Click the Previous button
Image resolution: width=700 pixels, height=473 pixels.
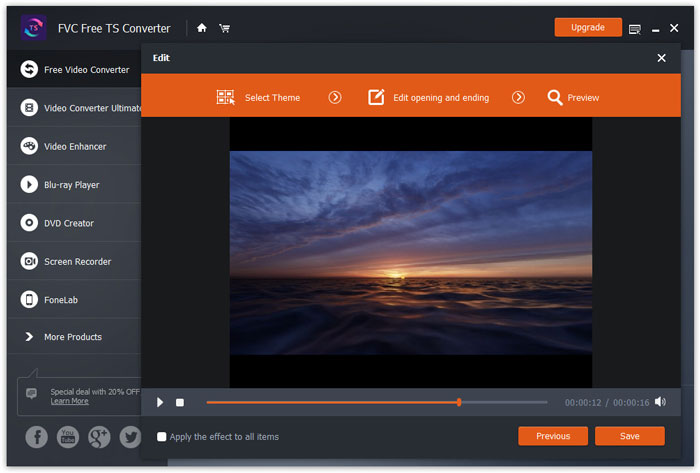[553, 436]
